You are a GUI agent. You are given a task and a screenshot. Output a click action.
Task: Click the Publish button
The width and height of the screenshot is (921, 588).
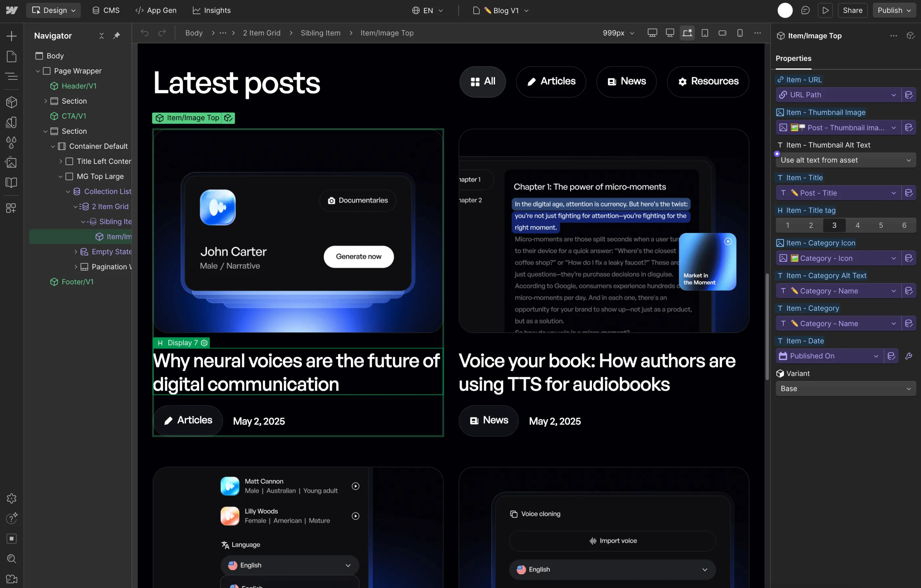[x=891, y=10]
